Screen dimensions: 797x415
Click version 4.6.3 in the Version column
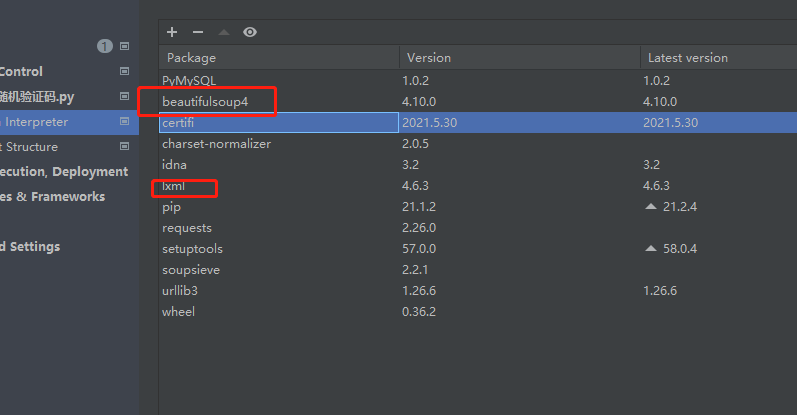415,186
